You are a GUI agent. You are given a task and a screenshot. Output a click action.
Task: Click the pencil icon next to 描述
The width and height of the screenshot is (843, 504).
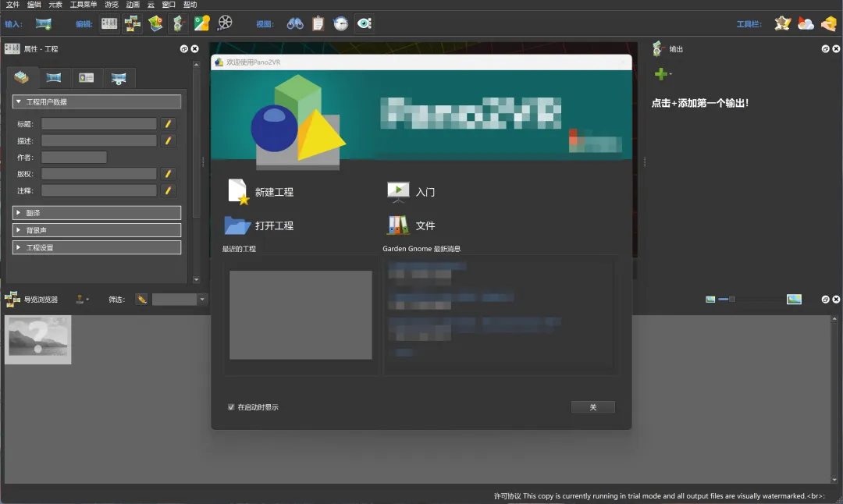click(168, 140)
